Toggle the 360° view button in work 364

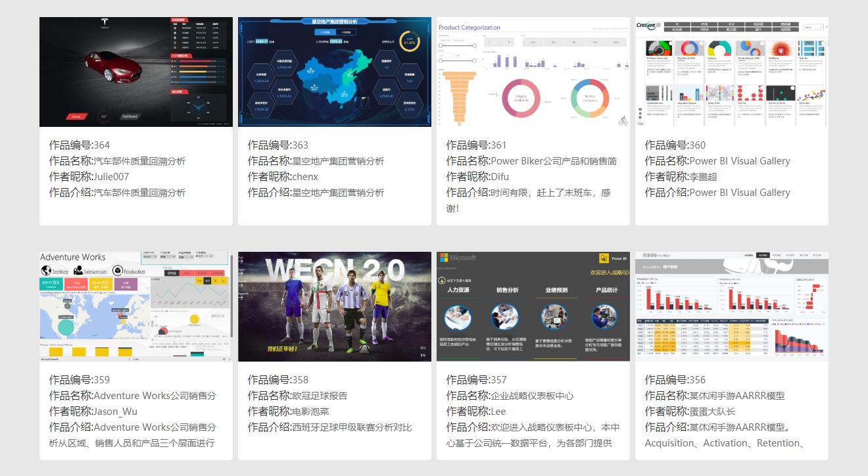tap(103, 116)
